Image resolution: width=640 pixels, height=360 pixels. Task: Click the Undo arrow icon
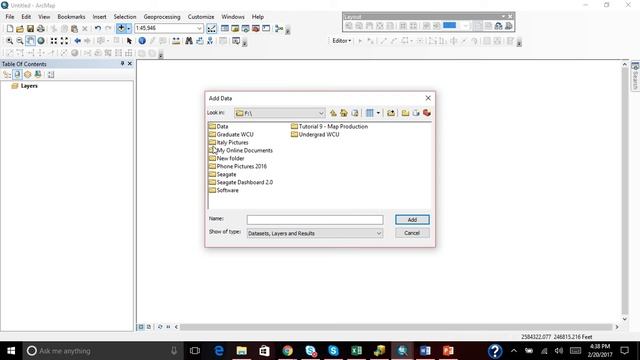98,29
